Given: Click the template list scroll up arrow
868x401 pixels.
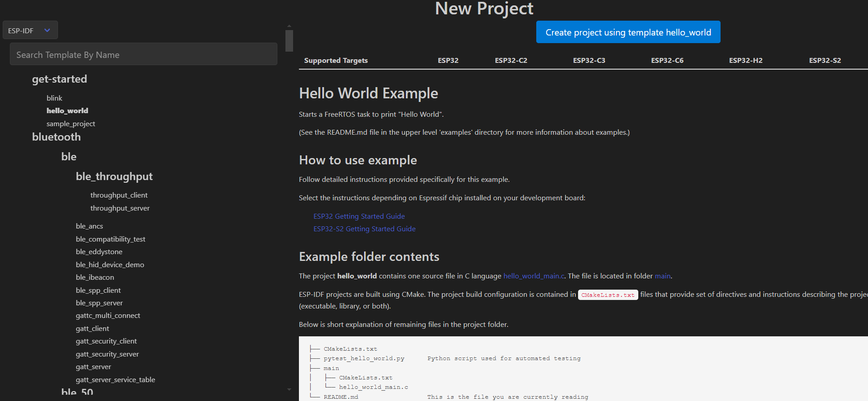Looking at the screenshot, I should pyautogui.click(x=289, y=26).
